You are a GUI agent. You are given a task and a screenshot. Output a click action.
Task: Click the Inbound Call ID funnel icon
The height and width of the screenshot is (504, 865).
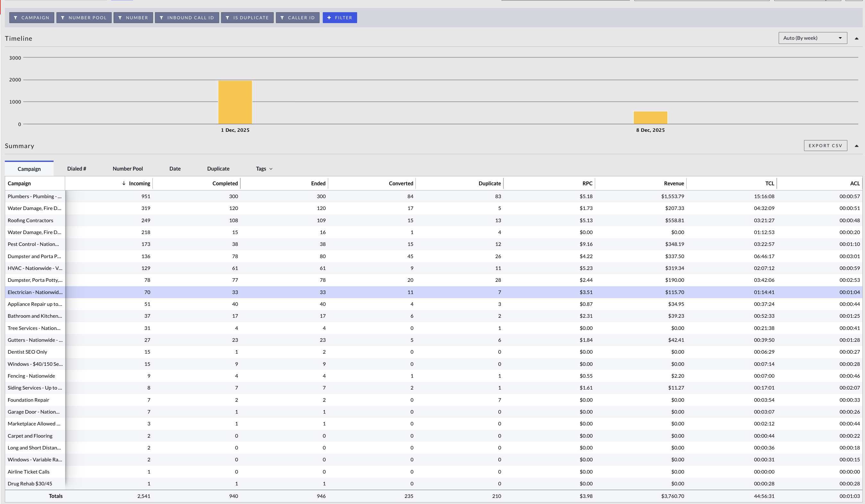[161, 18]
